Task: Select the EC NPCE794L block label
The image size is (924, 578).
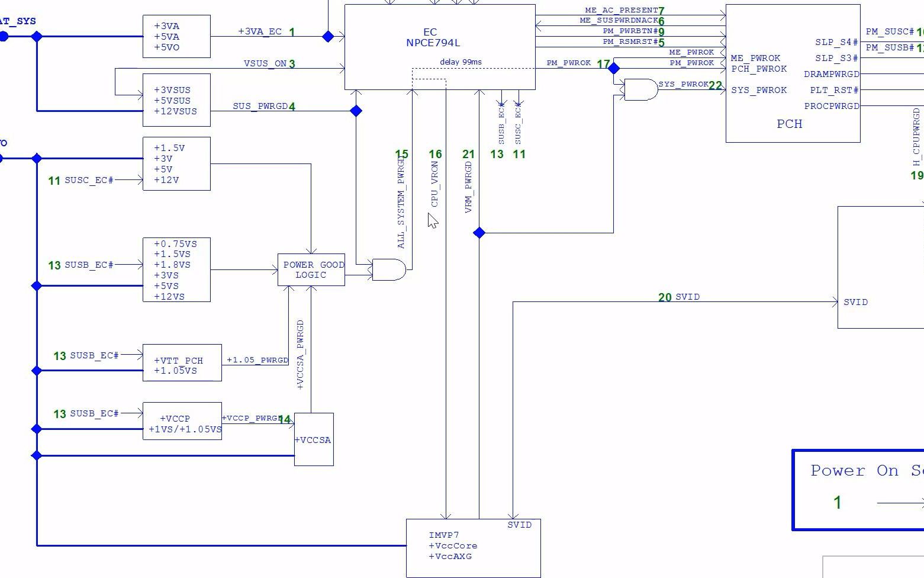Action: [433, 37]
